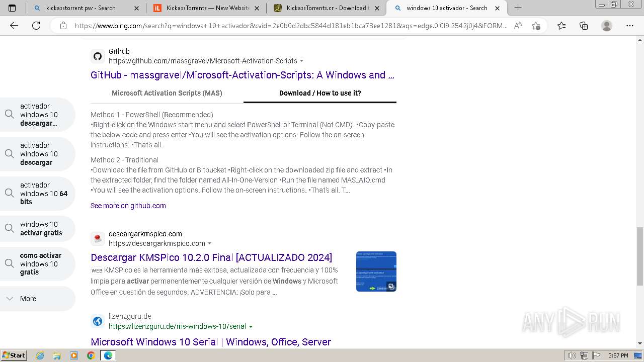Select the activador windows 10 64 bits suggestion
The height and width of the screenshot is (362, 644).
point(38,194)
